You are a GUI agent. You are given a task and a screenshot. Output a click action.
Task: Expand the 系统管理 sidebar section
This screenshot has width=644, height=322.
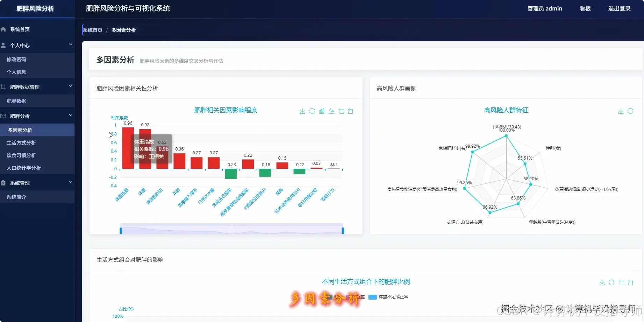(x=70, y=182)
